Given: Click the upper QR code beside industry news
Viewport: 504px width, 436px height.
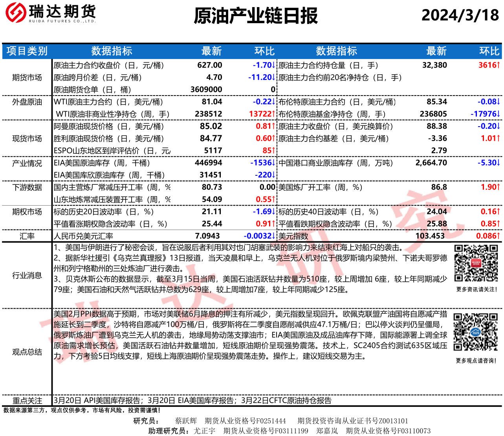Looking at the screenshot, I should tap(476, 263).
